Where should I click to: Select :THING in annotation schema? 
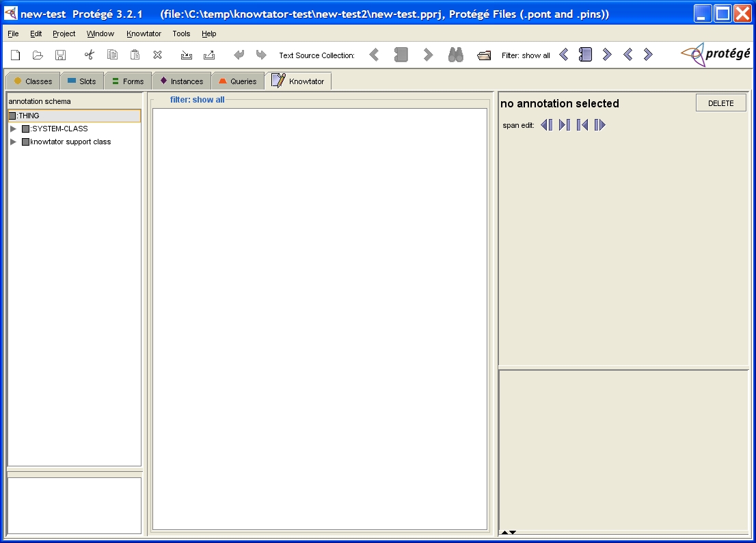click(x=29, y=116)
